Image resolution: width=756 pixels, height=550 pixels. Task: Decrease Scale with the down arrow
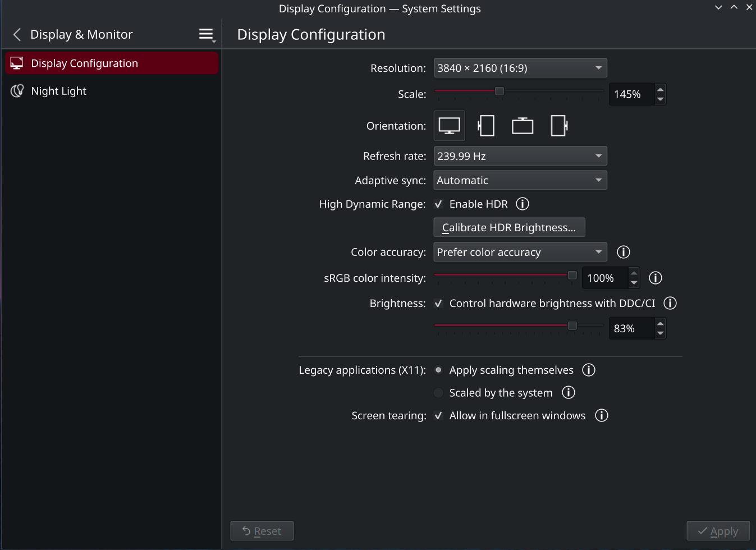click(660, 99)
